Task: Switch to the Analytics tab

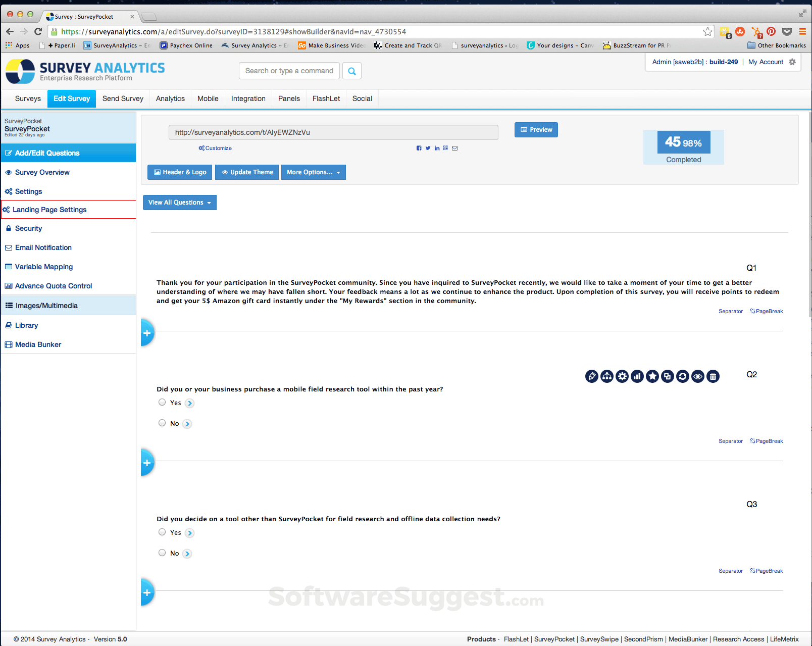Action: pos(170,98)
